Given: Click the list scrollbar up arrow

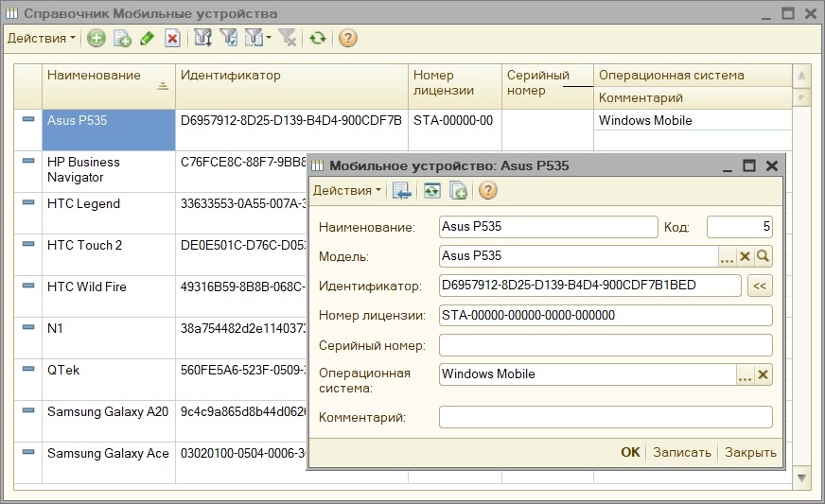Looking at the screenshot, I should pos(801,76).
